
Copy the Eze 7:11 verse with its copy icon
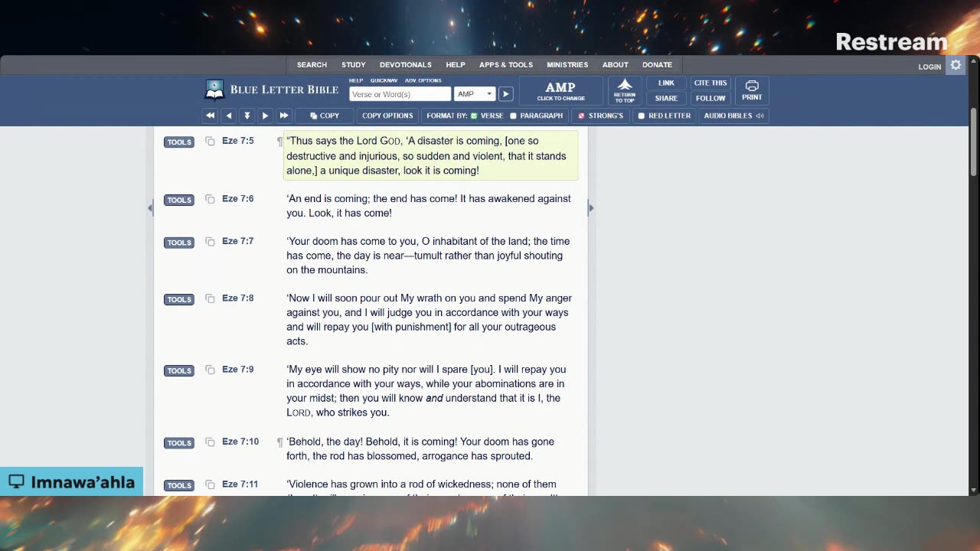point(210,484)
